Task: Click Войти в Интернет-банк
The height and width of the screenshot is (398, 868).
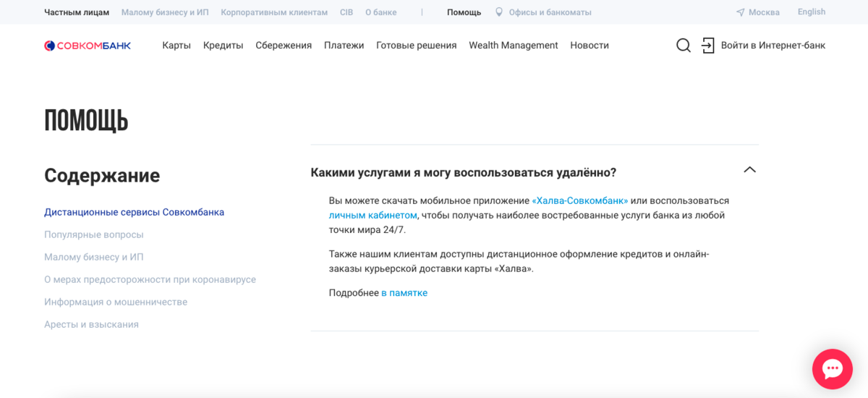Action: pos(773,46)
